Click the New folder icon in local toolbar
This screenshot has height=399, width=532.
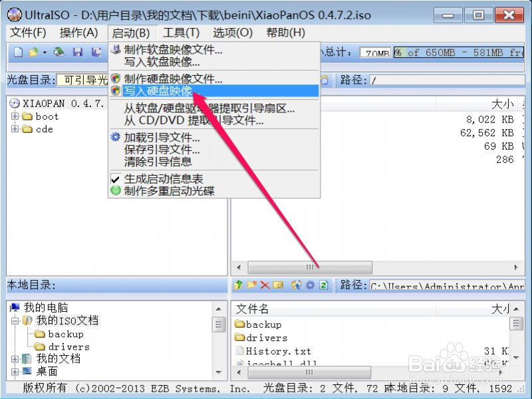(x=252, y=285)
